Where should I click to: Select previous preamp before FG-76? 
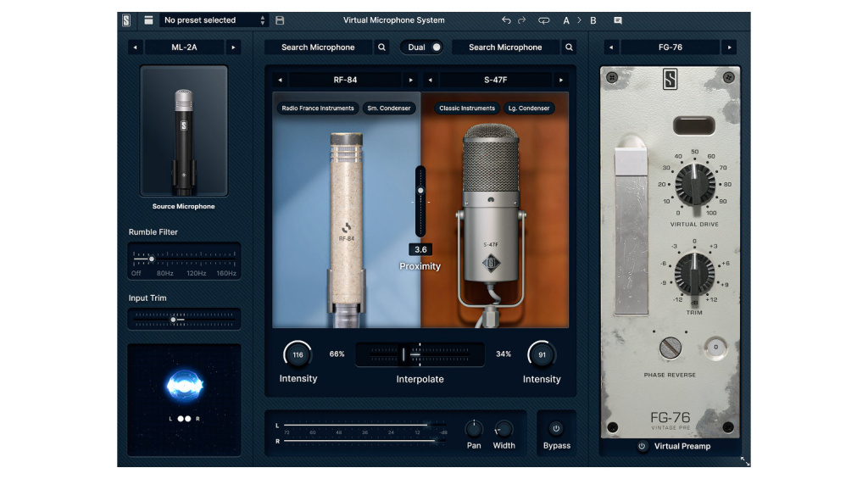[610, 47]
